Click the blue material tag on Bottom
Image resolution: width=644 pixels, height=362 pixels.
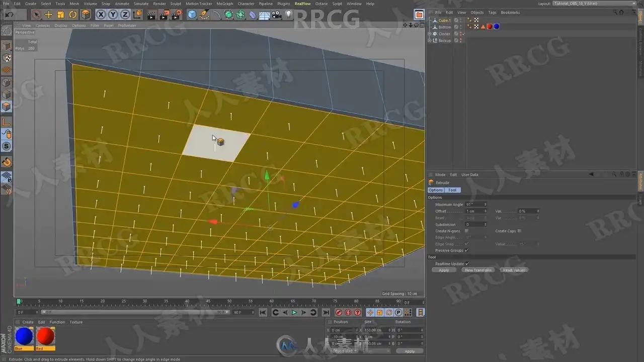pyautogui.click(x=496, y=27)
